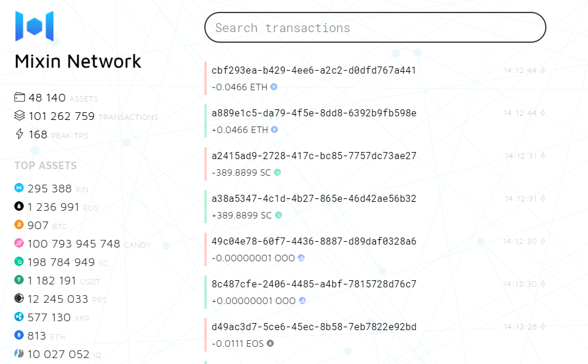Open transaction d49ac3d7-5ce6-45ec-8b58-7eb7822e92bd
Image resolution: width=588 pixels, height=364 pixels.
click(314, 327)
